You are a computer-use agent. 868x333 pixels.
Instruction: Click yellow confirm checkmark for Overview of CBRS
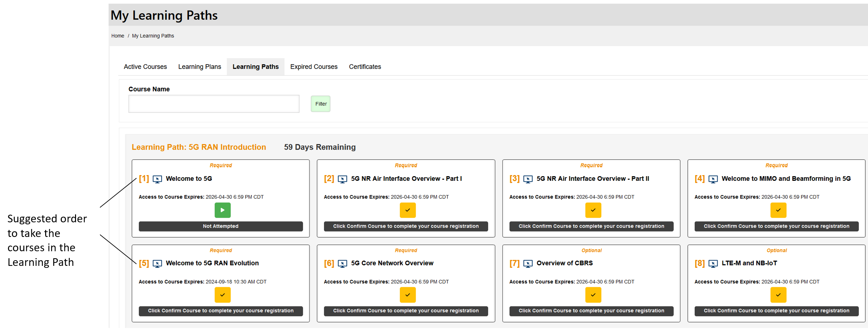coord(593,295)
